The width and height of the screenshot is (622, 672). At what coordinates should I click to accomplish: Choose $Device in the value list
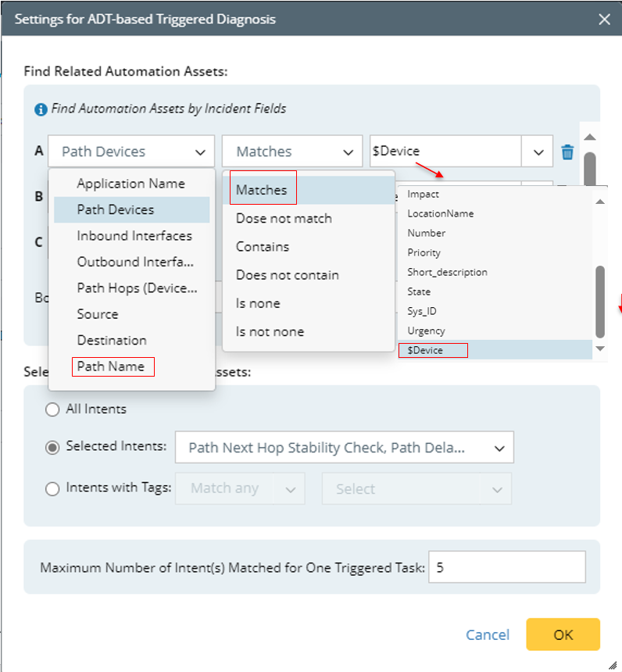tap(426, 350)
